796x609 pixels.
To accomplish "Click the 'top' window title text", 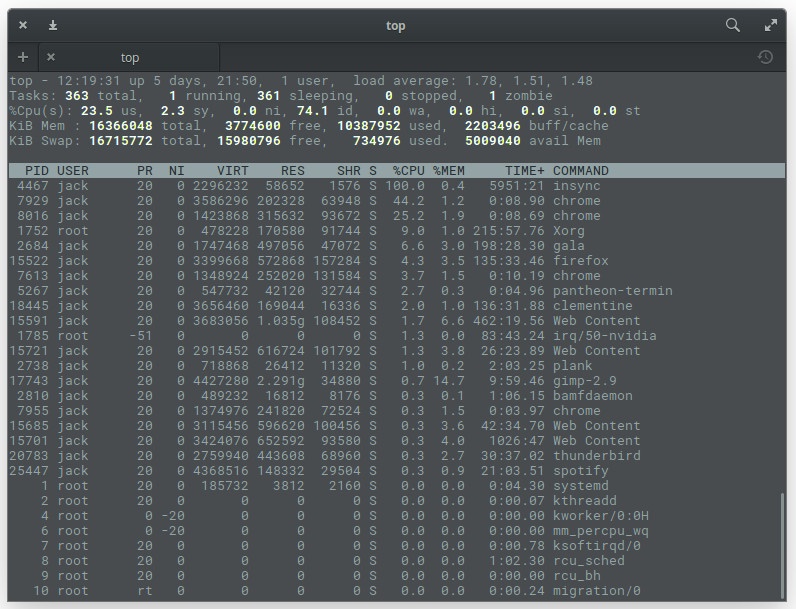I will pyautogui.click(x=396, y=25).
